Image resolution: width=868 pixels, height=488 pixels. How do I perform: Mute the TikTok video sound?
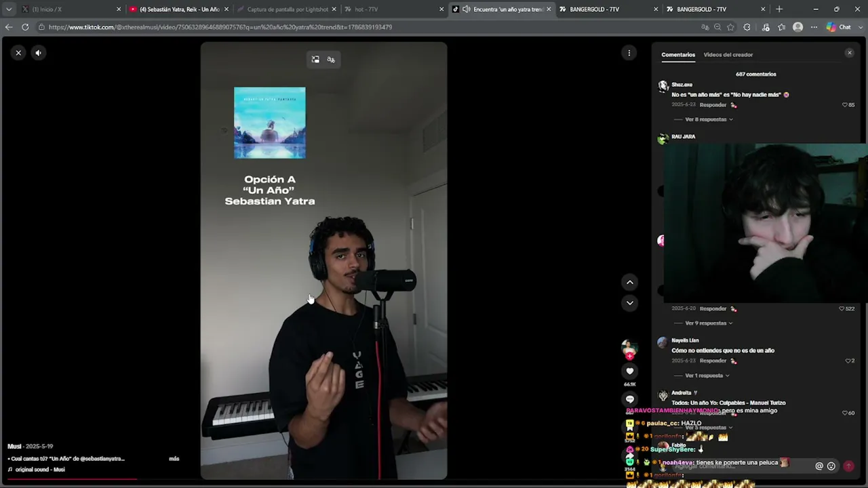tap(38, 52)
